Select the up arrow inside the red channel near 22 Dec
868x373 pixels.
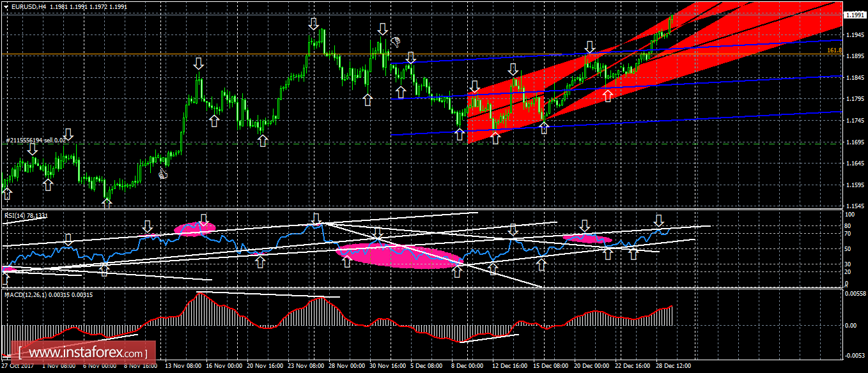pyautogui.click(x=608, y=95)
